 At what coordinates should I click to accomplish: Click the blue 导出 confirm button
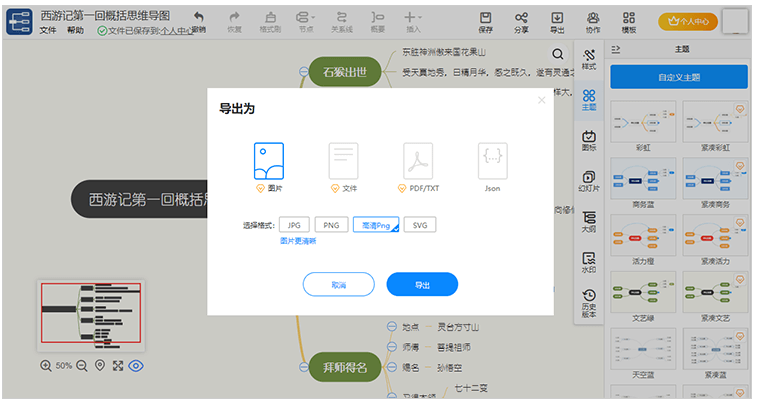422,285
